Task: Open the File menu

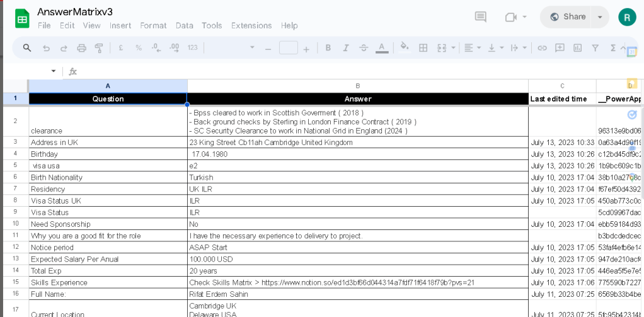Action: 44,25
